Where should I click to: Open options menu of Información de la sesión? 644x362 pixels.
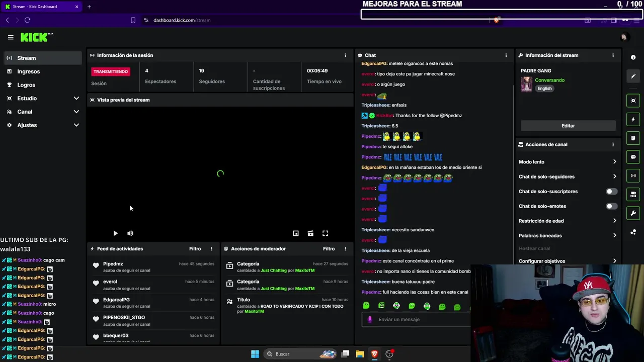345,55
